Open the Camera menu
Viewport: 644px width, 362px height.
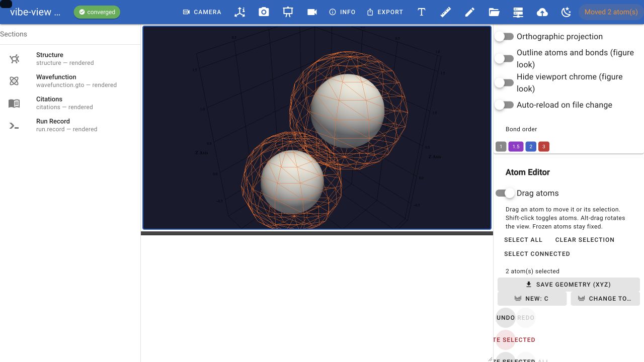[x=202, y=12]
